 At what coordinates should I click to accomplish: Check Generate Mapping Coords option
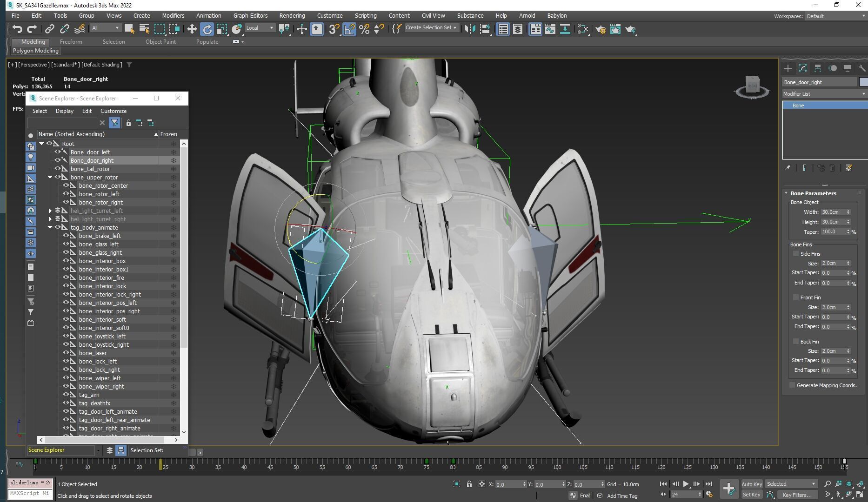[792, 385]
